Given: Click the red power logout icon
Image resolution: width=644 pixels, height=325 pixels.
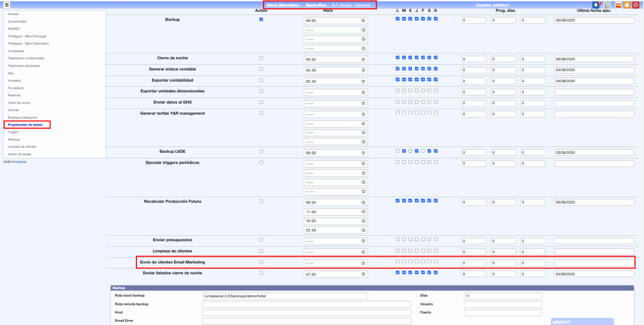Looking at the screenshot, I should tap(636, 5).
